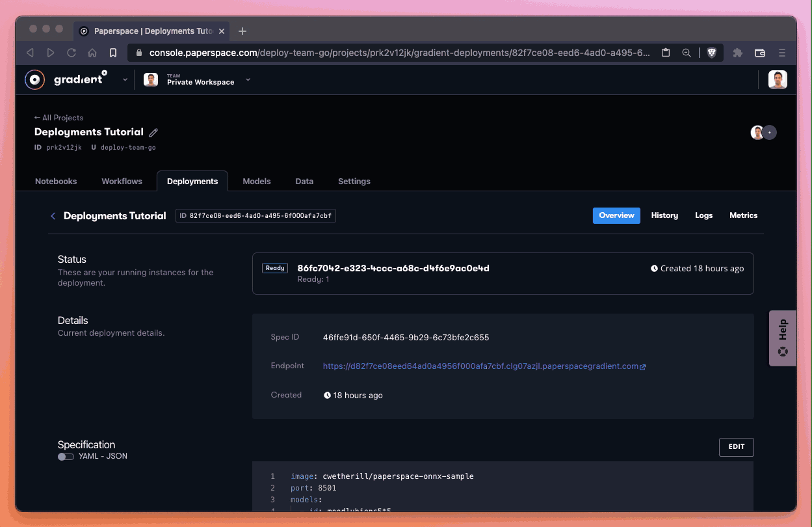
Task: Expand the Gradient product dropdown chevron
Action: (125, 80)
